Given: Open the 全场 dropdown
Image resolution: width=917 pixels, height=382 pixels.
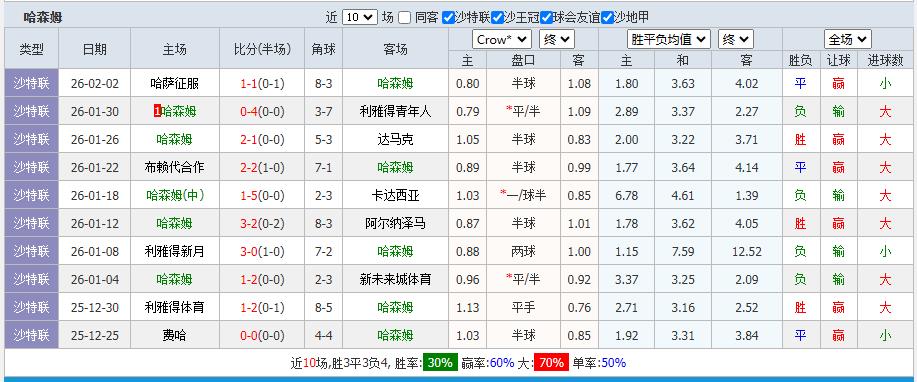Looking at the screenshot, I should click(x=847, y=40).
